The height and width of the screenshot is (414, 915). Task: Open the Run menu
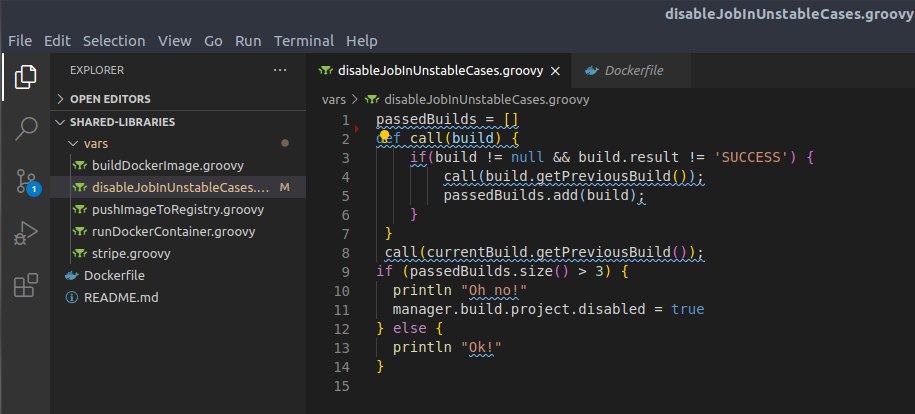(x=248, y=41)
